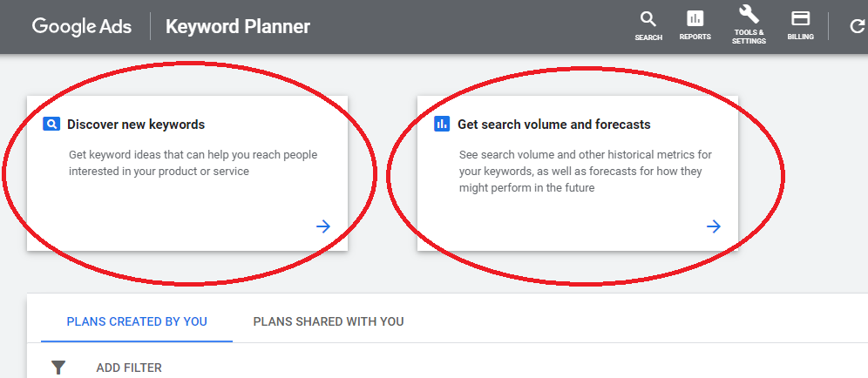Open Tools & Settings wrench icon
This screenshot has height=378, width=868.
pyautogui.click(x=749, y=14)
